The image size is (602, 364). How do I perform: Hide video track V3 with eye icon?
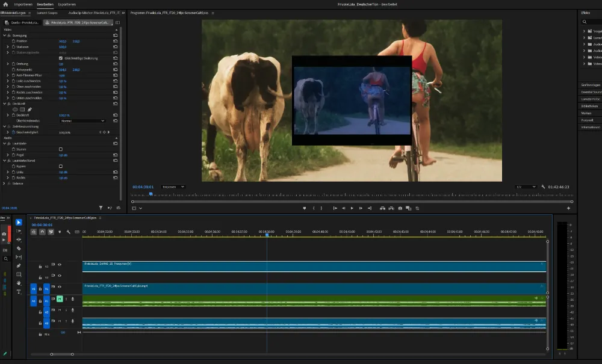pyautogui.click(x=60, y=265)
